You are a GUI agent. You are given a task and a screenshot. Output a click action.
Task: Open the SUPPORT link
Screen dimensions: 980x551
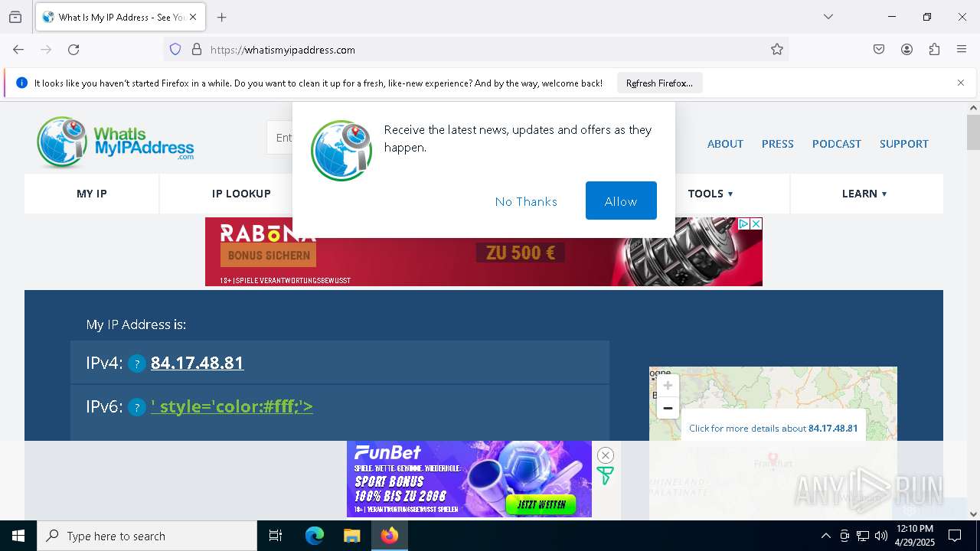click(x=903, y=144)
